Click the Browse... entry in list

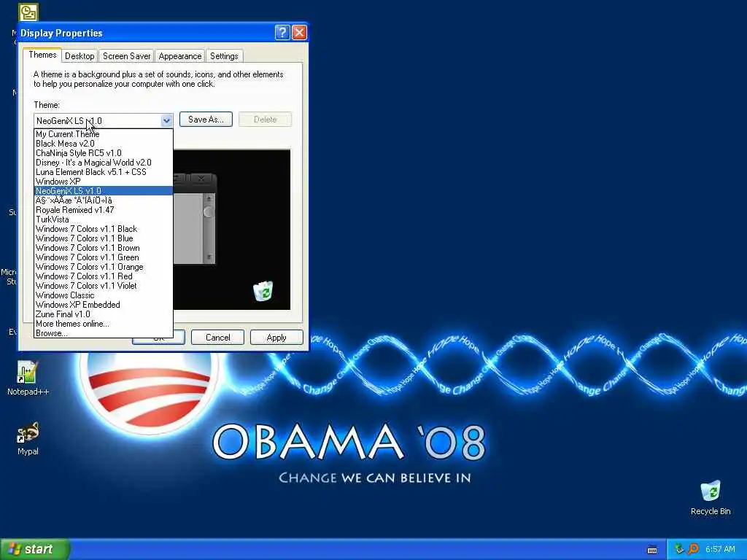point(104,333)
